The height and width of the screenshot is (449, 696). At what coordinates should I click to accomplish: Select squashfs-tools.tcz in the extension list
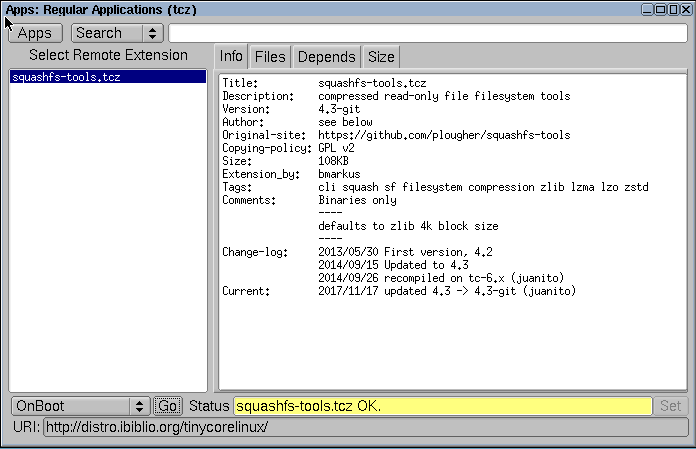pyautogui.click(x=108, y=77)
